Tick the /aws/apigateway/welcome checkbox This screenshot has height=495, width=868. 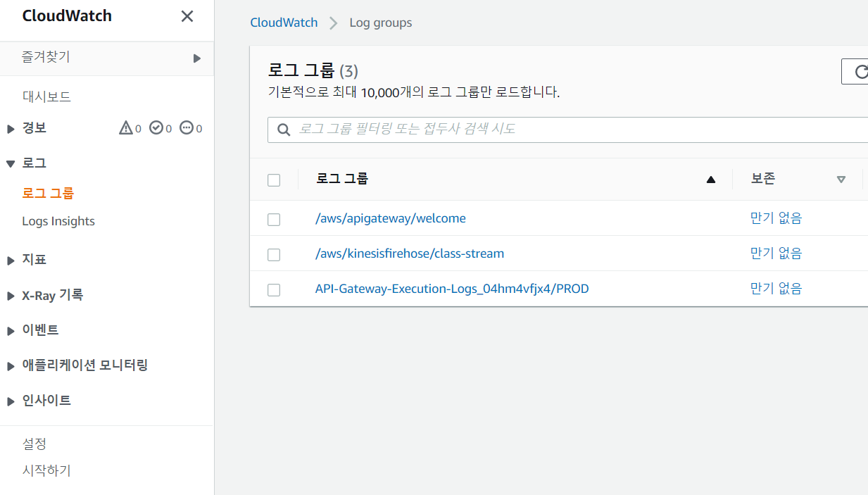(x=274, y=220)
